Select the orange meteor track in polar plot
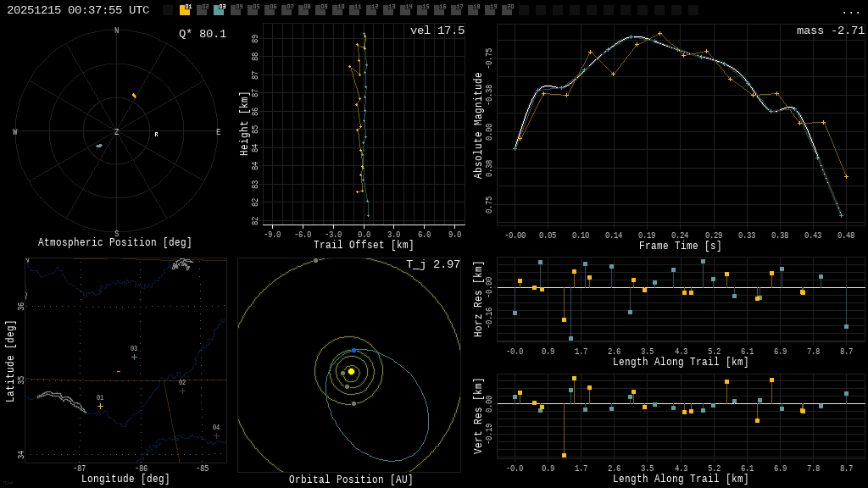868x488 pixels. click(x=134, y=96)
